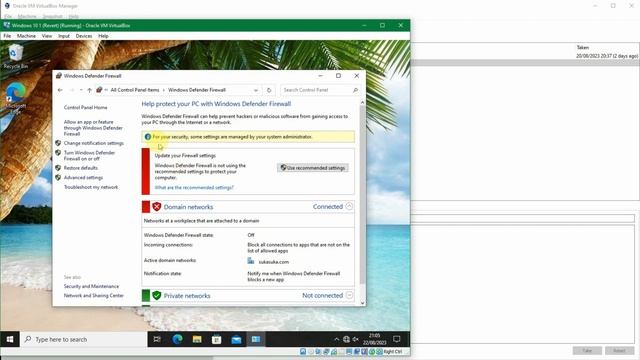Click the network icon in the system tray
The width and height of the screenshot is (640, 360).
click(346, 339)
